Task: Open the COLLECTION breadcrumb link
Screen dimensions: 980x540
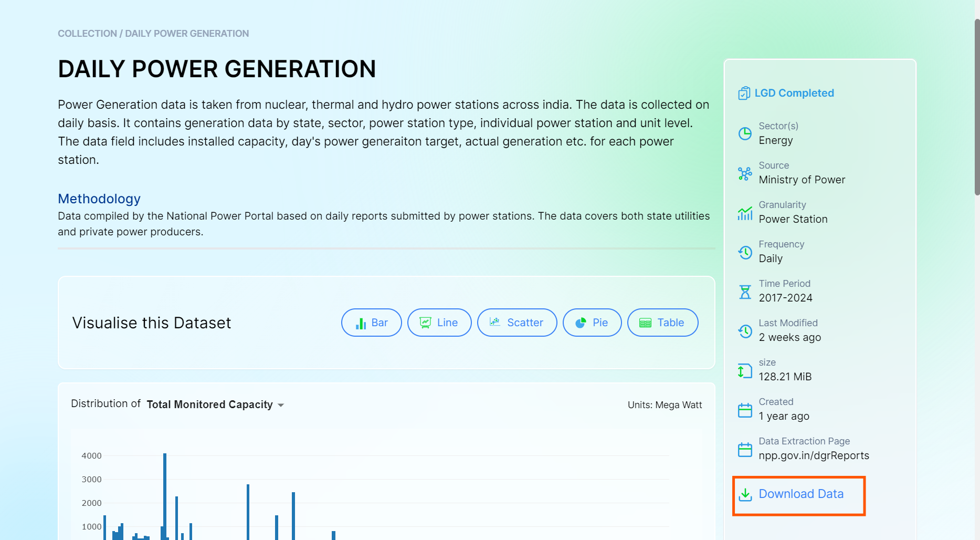Action: 87,34
